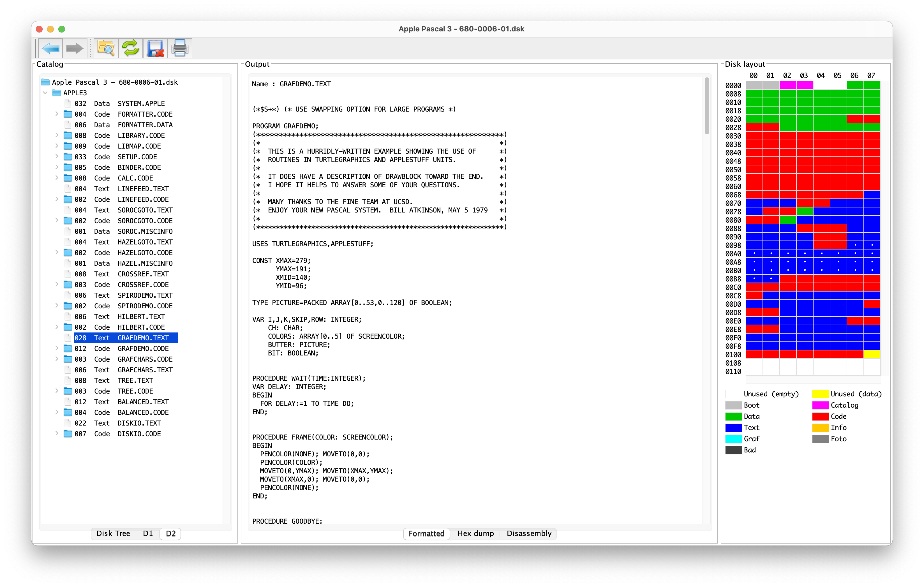Click the APPLE3 volume folder icon
The image size is (924, 587).
[56, 93]
